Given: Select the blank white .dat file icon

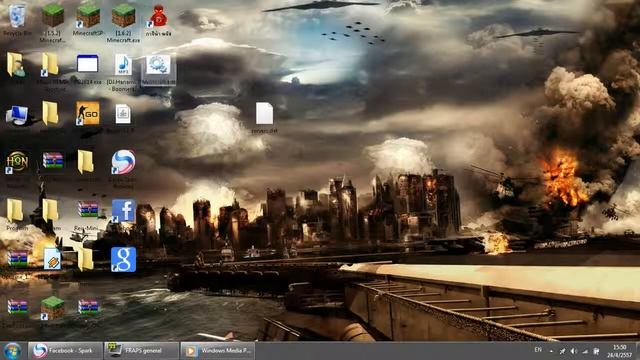Looking at the screenshot, I should (x=264, y=113).
